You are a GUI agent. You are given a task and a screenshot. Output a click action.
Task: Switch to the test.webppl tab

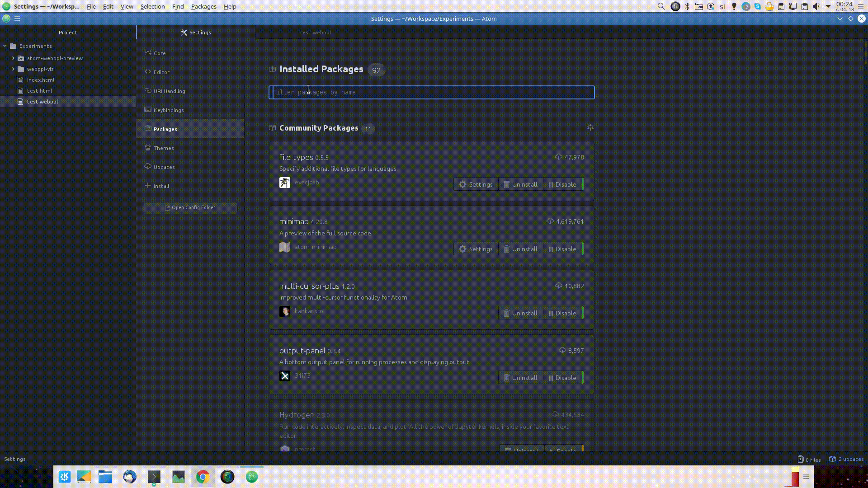pyautogui.click(x=315, y=33)
